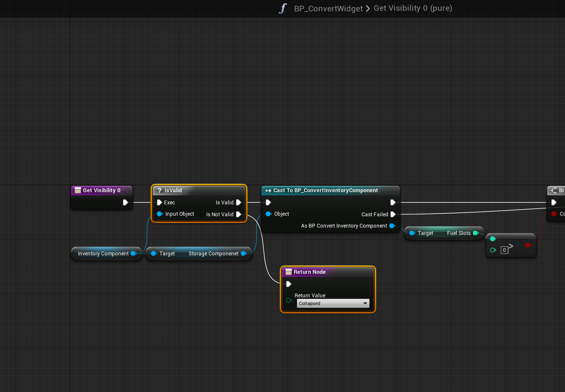The image size is (565, 392).
Task: Click the Return Value enum pin
Action: coord(289,300)
